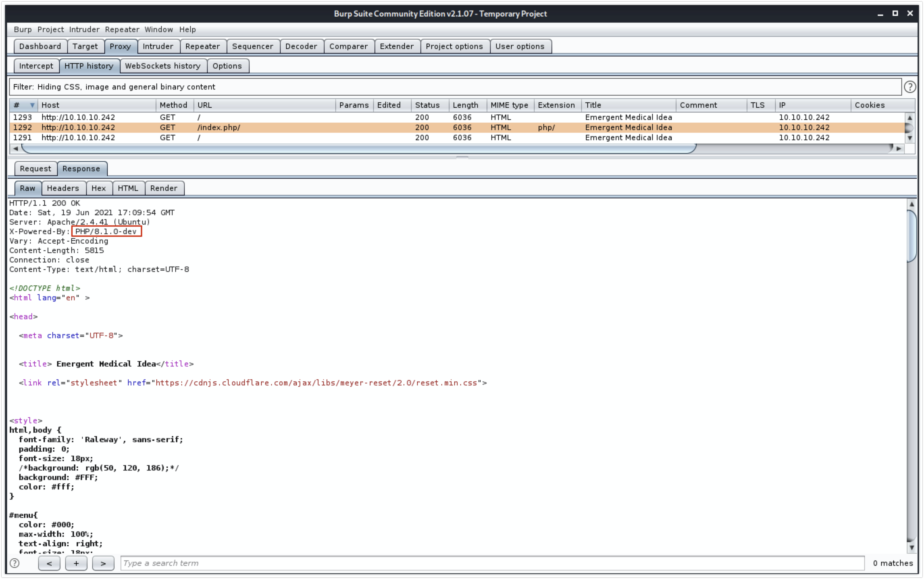Click the HTML view tab
This screenshot has height=579, width=924.
click(x=127, y=187)
